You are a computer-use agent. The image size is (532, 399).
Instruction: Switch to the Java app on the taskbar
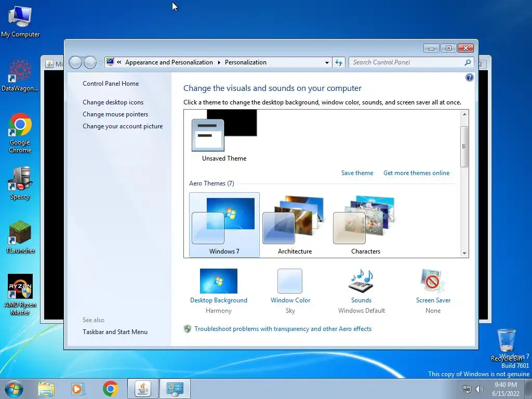[x=143, y=389]
